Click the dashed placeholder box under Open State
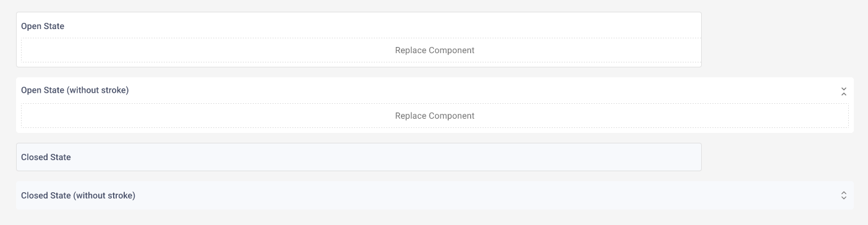 point(359,50)
